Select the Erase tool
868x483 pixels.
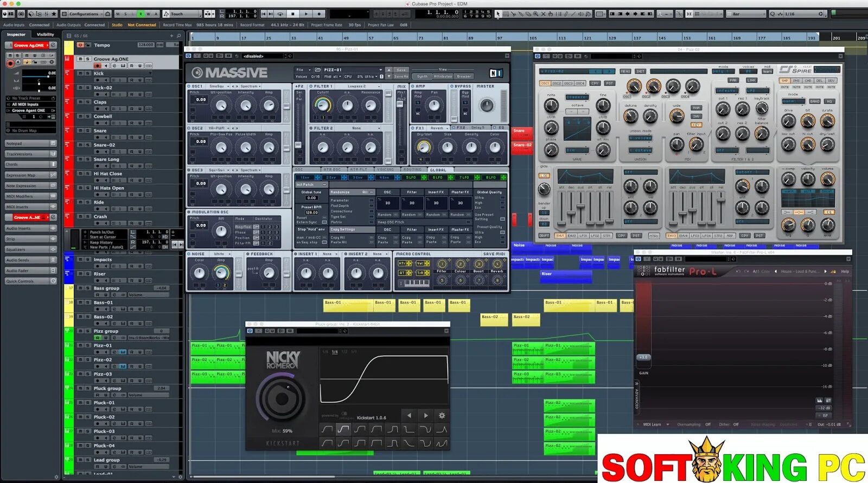(x=528, y=14)
